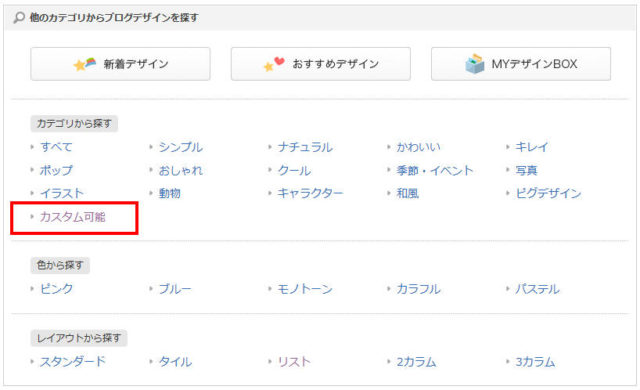Select the シンプル category link
The height and width of the screenshot is (390, 640).
click(180, 147)
